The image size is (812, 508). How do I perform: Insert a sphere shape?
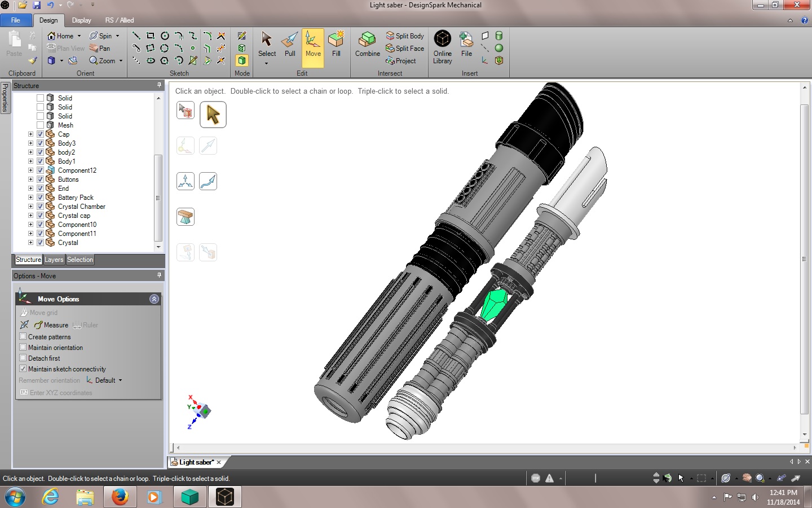499,48
